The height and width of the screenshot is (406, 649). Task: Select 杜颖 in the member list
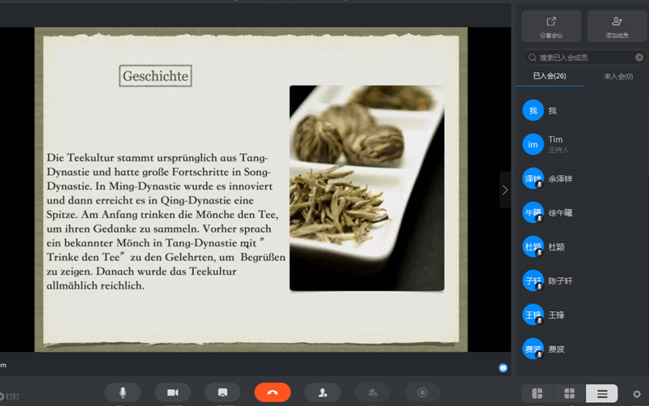(556, 246)
